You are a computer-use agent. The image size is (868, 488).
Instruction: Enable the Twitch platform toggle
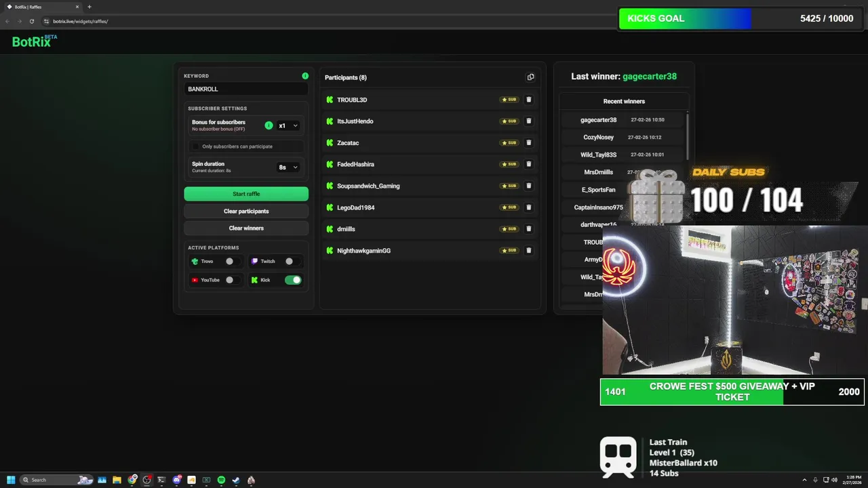point(292,261)
